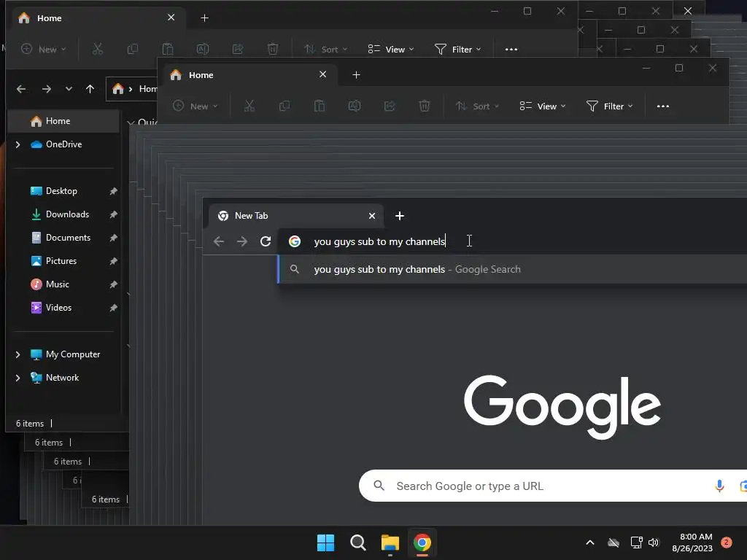This screenshot has width=747, height=560.
Task: Unpin Pictures from Quick access
Action: [113, 261]
